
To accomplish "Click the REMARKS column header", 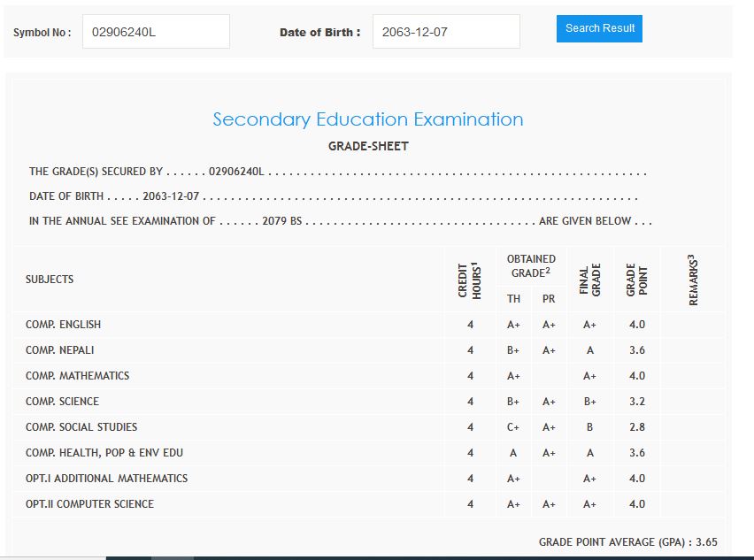I will pos(693,280).
